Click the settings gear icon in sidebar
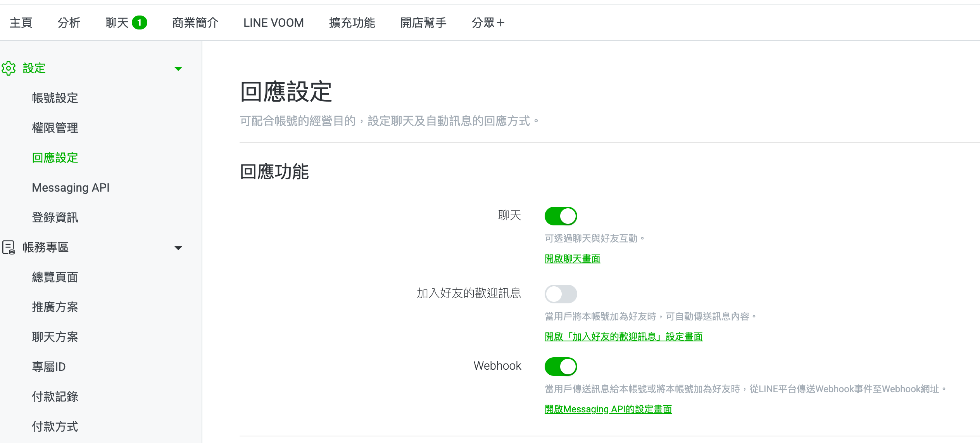The image size is (980, 443). 9,68
